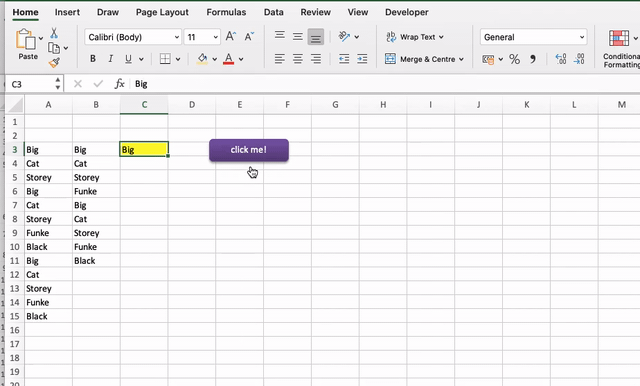
Task: Centre text horizontally
Action: (298, 59)
